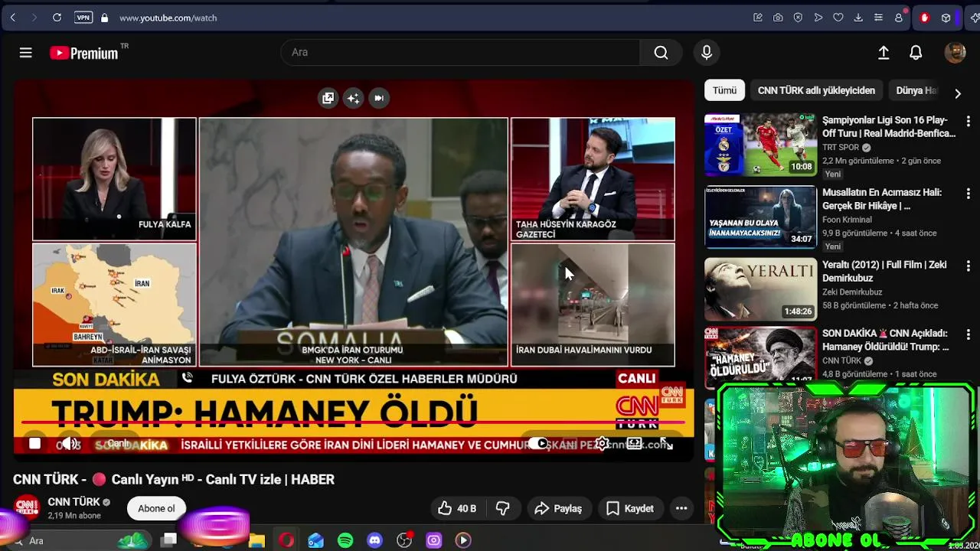Select the Tümü filter chip

[x=724, y=90]
